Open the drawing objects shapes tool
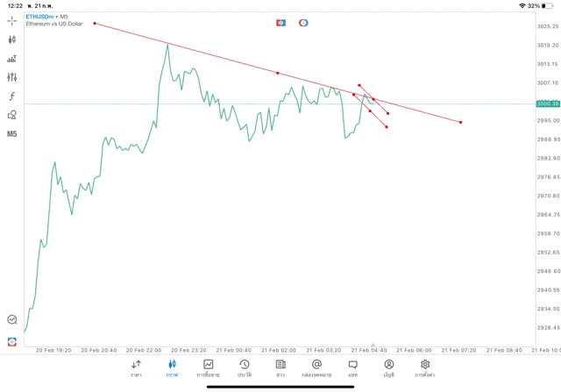This screenshot has width=561, height=392. 12,115
